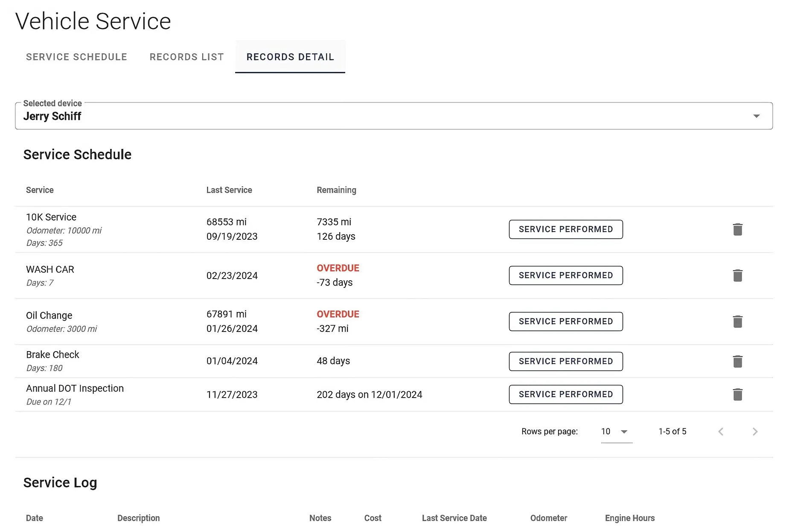Mark Brake Check service as performed
Viewport: 789px width, 532px height.
click(565, 361)
